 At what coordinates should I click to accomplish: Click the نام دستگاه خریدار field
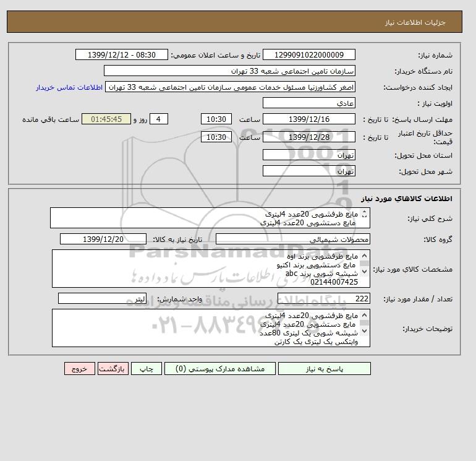coord(229,71)
